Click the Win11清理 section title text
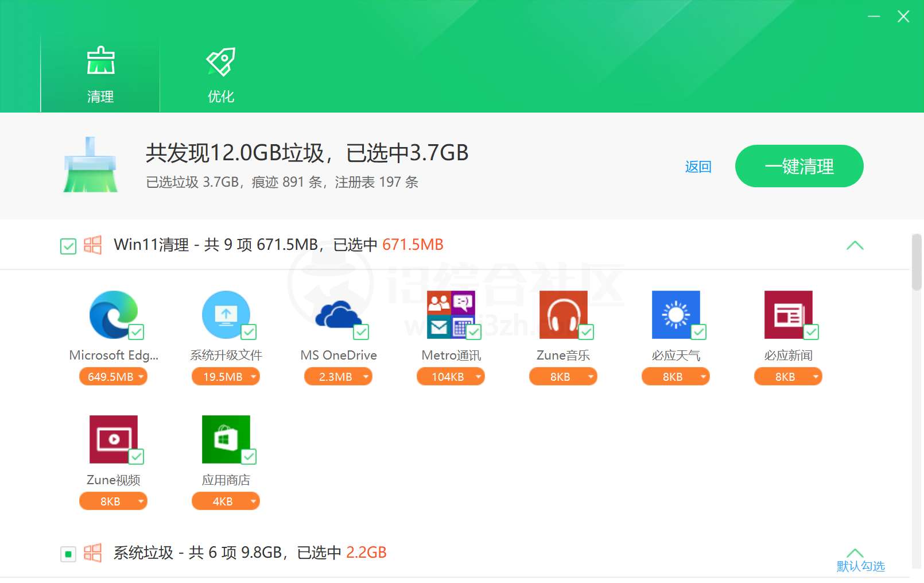 pyautogui.click(x=278, y=245)
